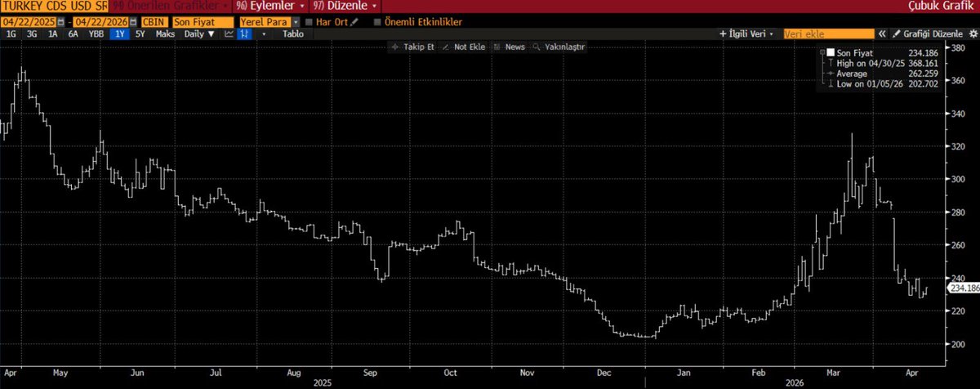Click the TURKEY CDS USD SR security field

click(54, 6)
